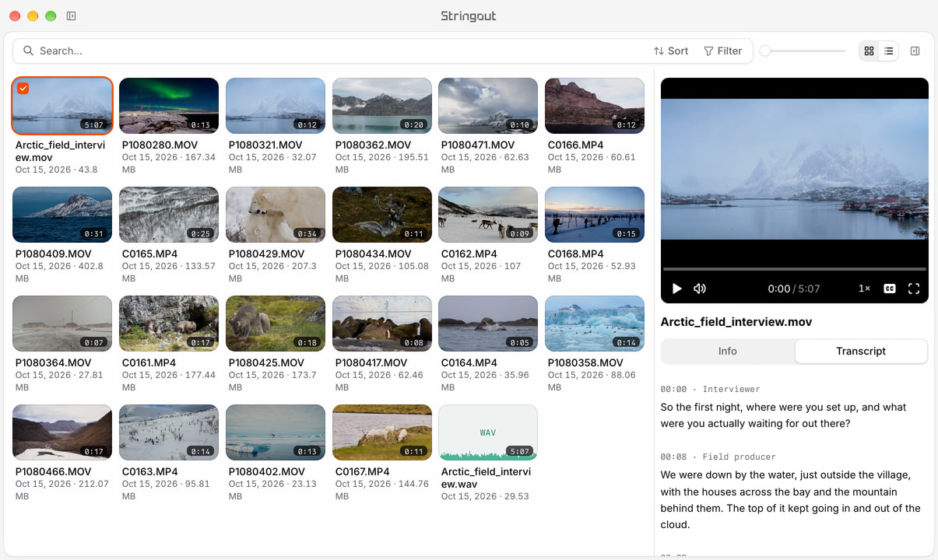The width and height of the screenshot is (938, 560).
Task: Click the search magnifier icon
Action: pyautogui.click(x=28, y=51)
